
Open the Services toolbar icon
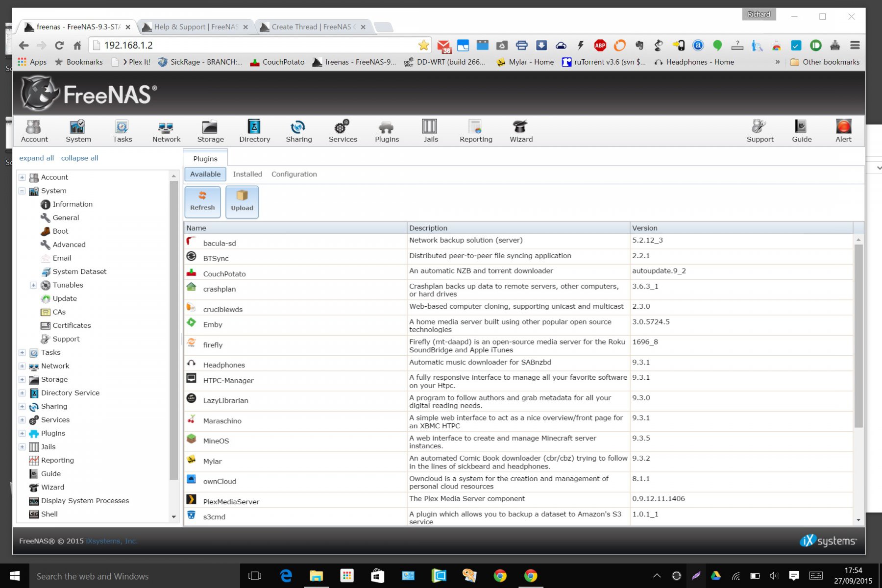click(x=343, y=131)
